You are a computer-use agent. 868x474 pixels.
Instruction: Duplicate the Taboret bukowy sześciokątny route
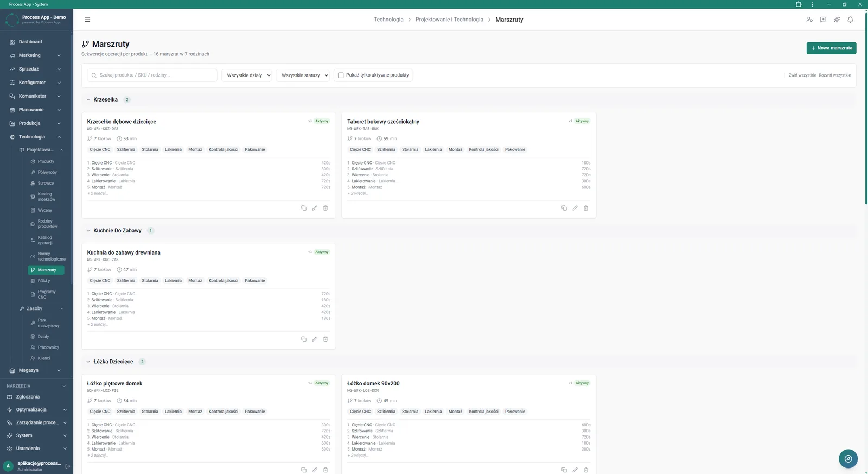564,208
